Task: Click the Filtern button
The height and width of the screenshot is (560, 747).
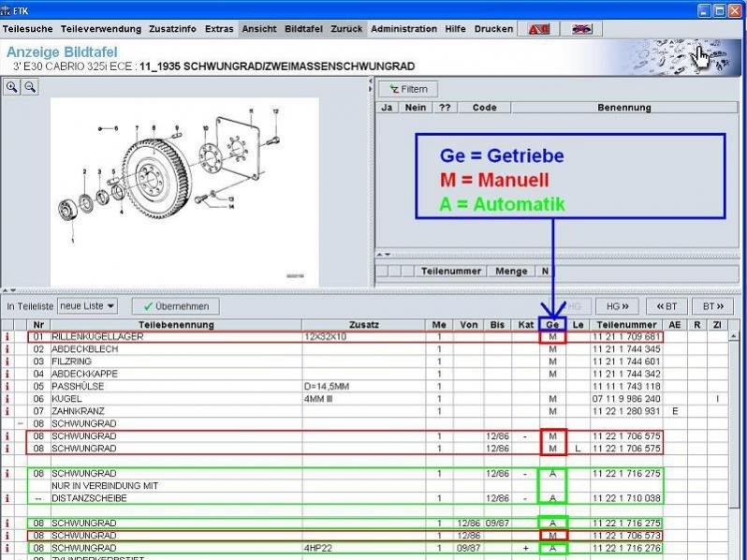Action: [408, 89]
